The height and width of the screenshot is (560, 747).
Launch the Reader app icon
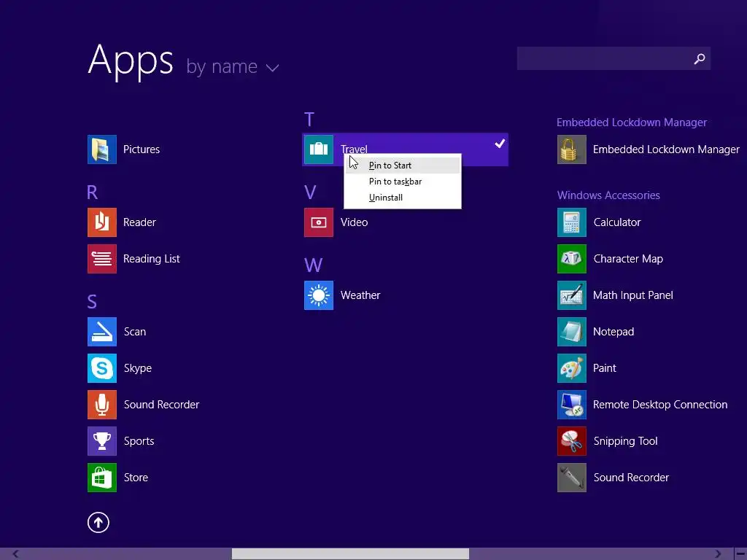pos(102,222)
